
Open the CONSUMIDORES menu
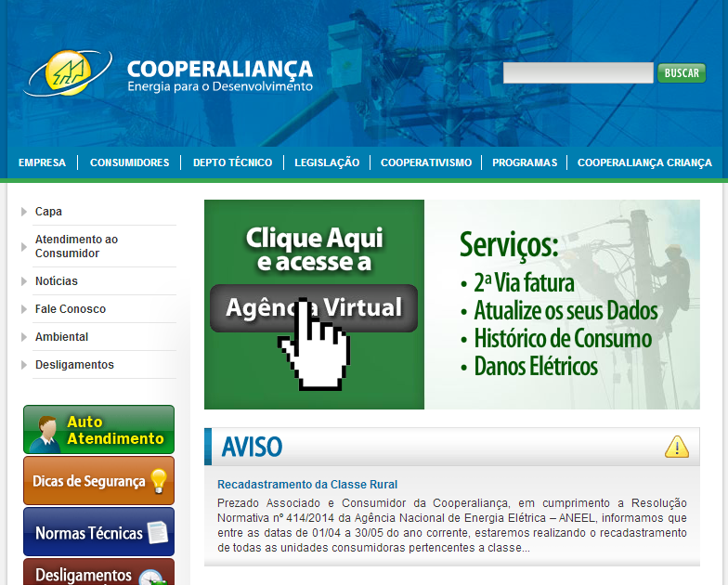click(x=130, y=162)
